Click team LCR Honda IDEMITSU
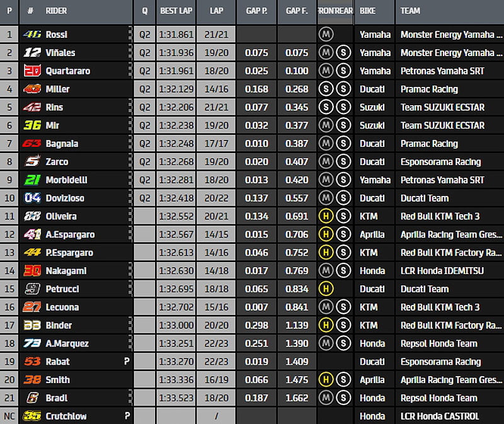 pos(442,271)
